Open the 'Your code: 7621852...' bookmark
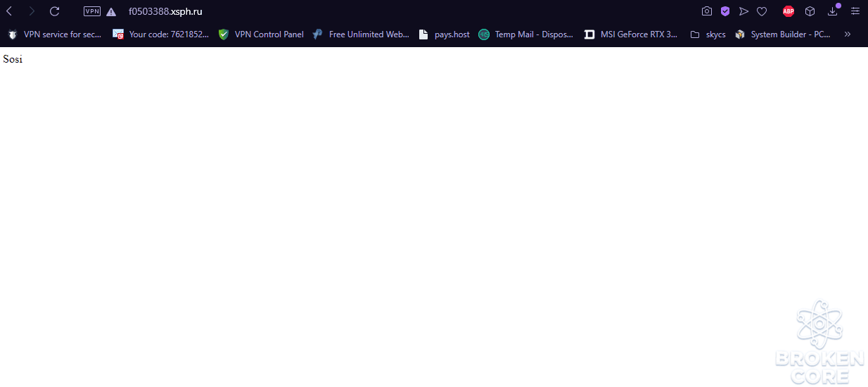Viewport: 868px width, 387px height. [161, 34]
